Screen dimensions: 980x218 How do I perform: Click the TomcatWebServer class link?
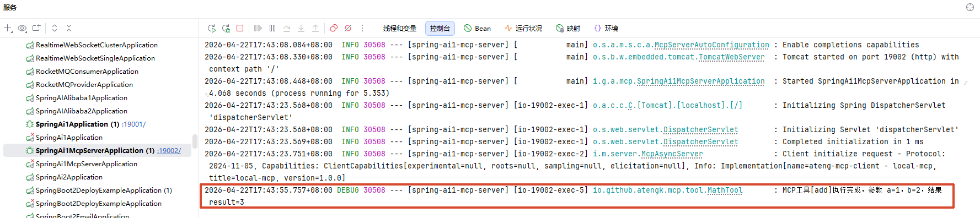(x=731, y=57)
